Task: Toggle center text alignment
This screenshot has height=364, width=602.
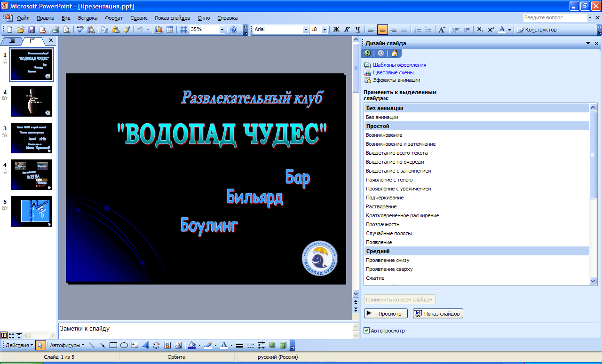Action: [x=382, y=30]
